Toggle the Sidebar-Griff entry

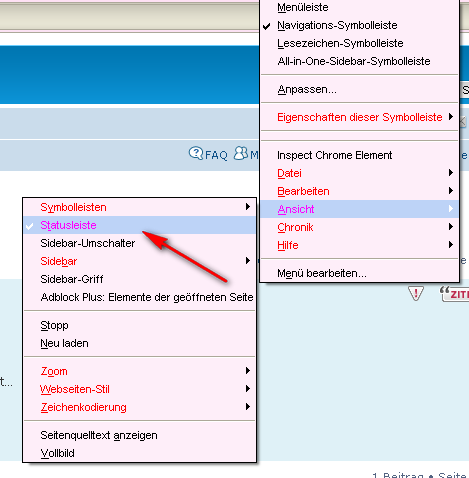point(139,279)
